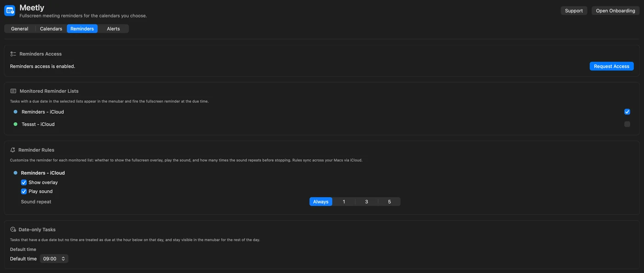Click the Sound repeat label

[36, 202]
